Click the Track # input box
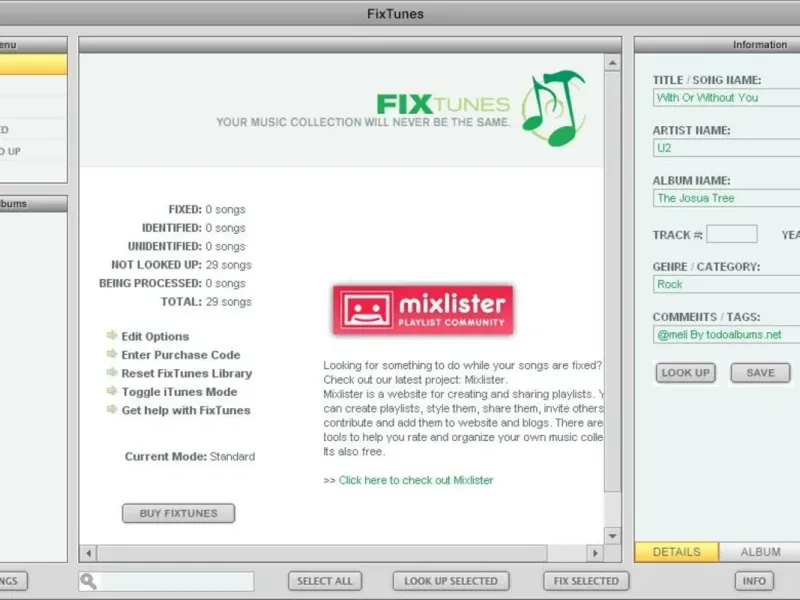This screenshot has height=600, width=800. pyautogui.click(x=732, y=234)
